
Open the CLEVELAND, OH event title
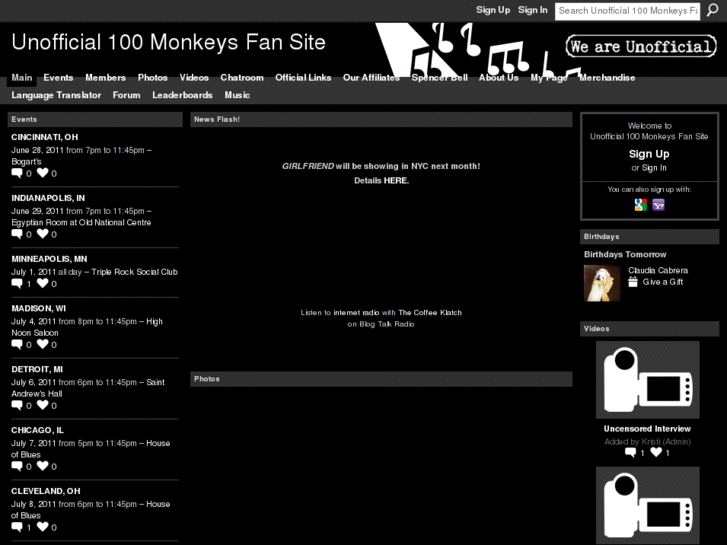(46, 491)
